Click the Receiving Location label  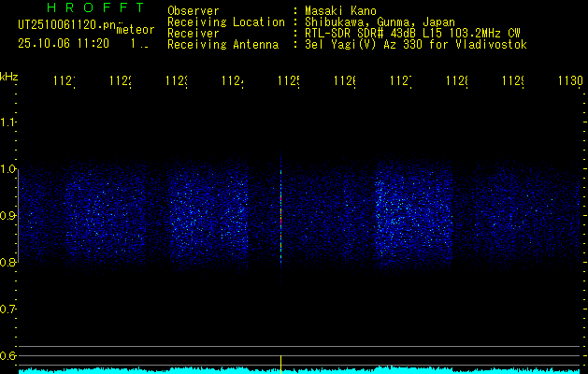pos(226,22)
